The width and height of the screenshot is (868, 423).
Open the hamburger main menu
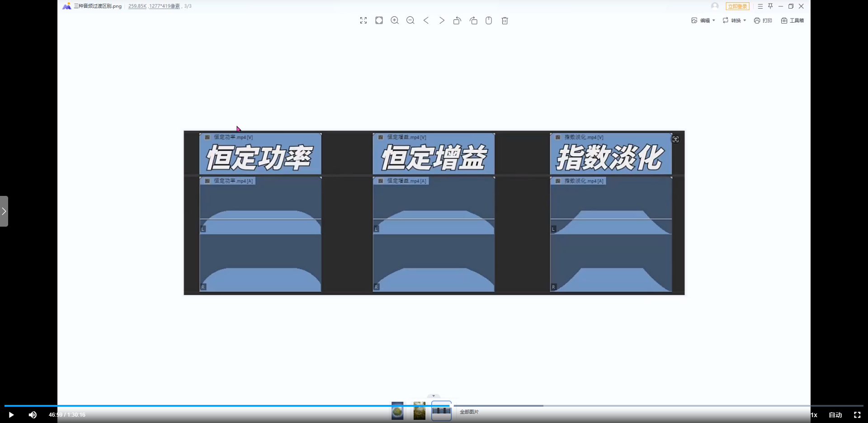click(x=760, y=6)
